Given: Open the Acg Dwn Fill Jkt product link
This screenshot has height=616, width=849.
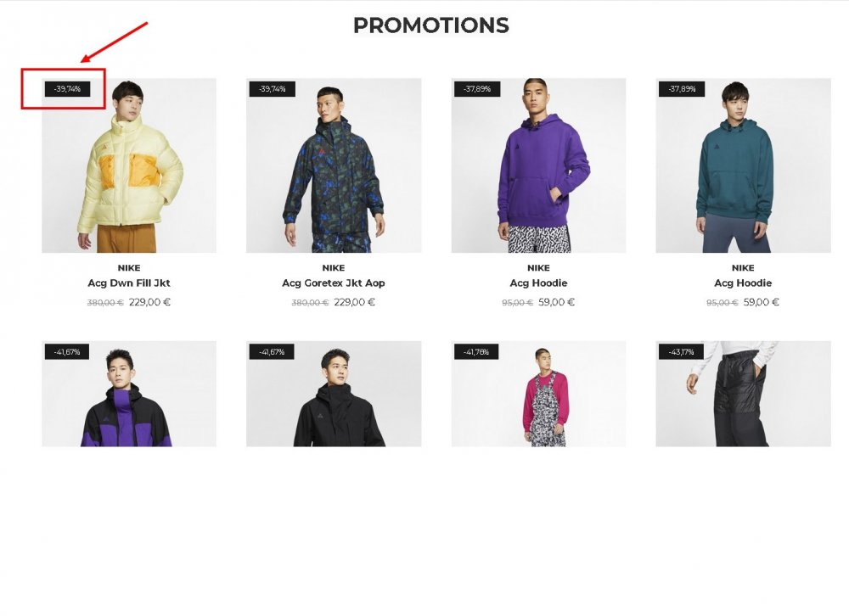Looking at the screenshot, I should click(x=129, y=283).
